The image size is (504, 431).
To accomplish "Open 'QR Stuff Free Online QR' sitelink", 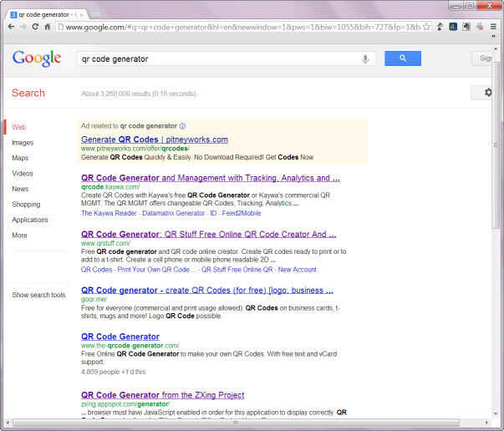I will (x=237, y=270).
